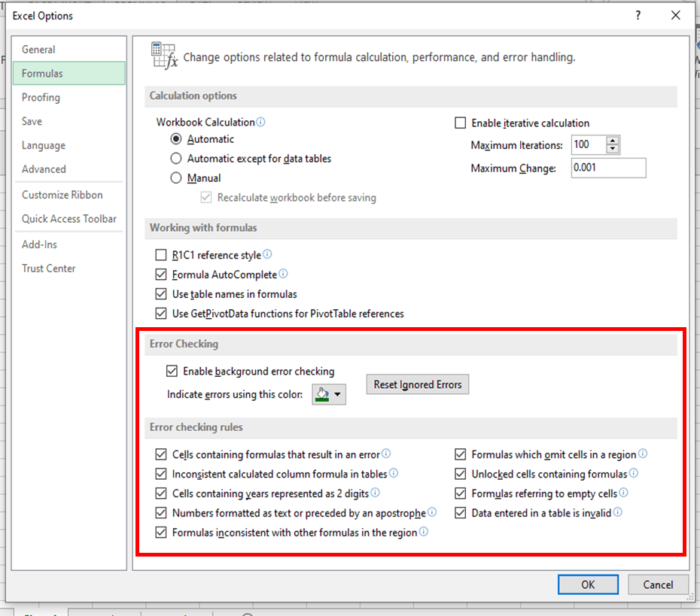Click the Maximum Iterations value field

click(x=589, y=144)
